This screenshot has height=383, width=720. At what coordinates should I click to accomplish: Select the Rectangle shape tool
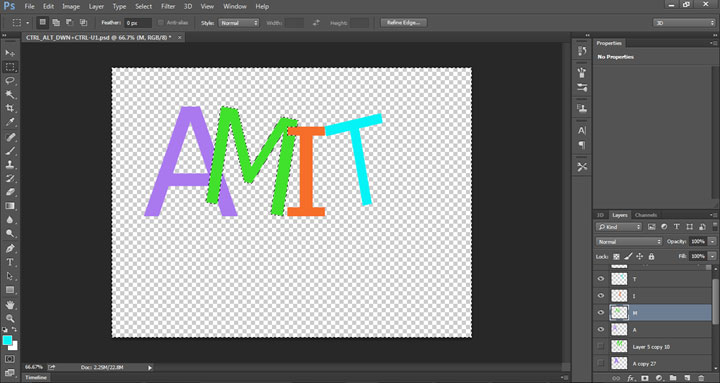tap(10, 290)
